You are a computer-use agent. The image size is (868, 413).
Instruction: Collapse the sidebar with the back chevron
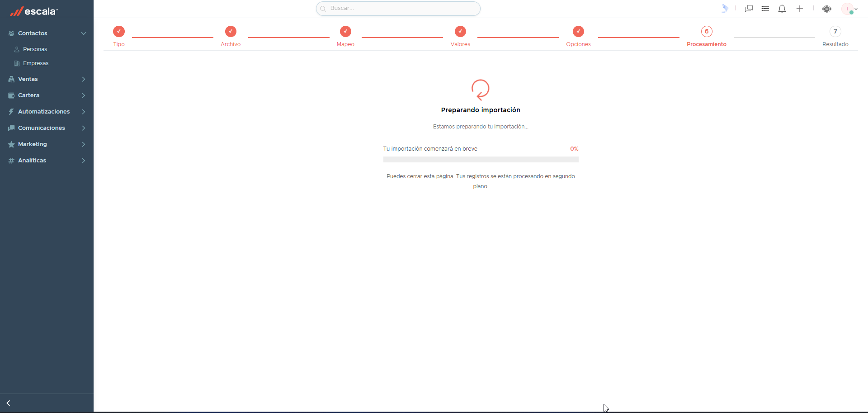[x=8, y=403]
